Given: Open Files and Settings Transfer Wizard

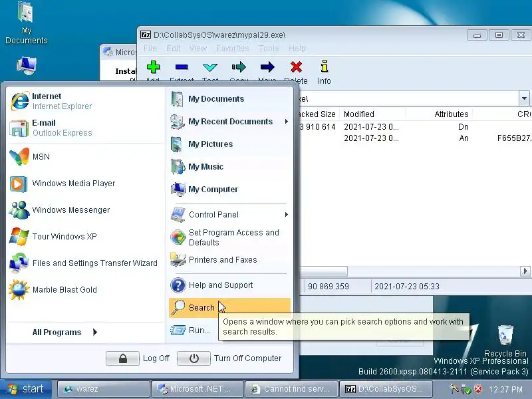Looking at the screenshot, I should pos(86,263).
